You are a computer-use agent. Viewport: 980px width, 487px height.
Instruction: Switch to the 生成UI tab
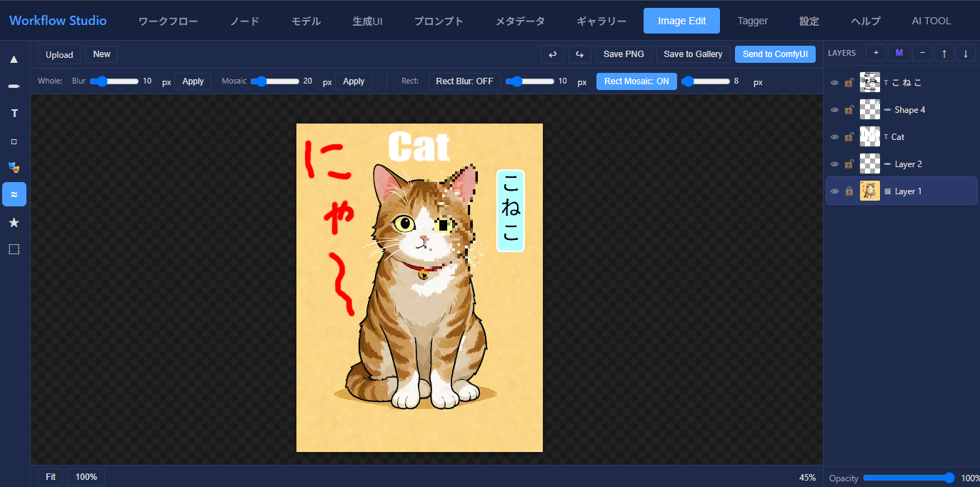[x=367, y=21]
